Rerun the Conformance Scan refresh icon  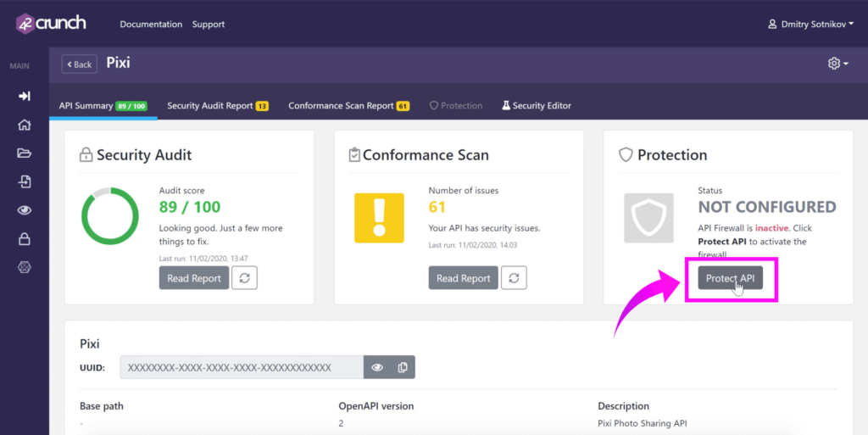[514, 278]
